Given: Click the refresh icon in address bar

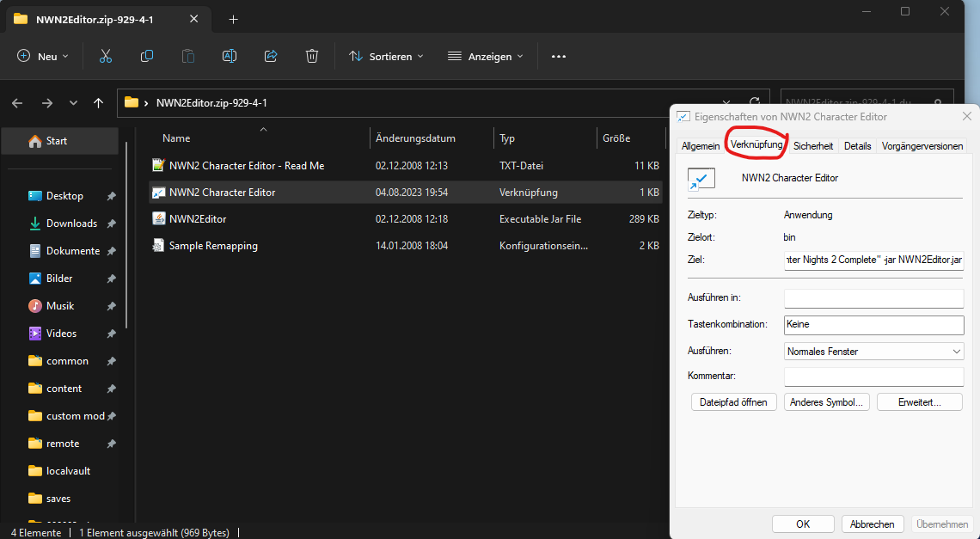Looking at the screenshot, I should pos(755,103).
